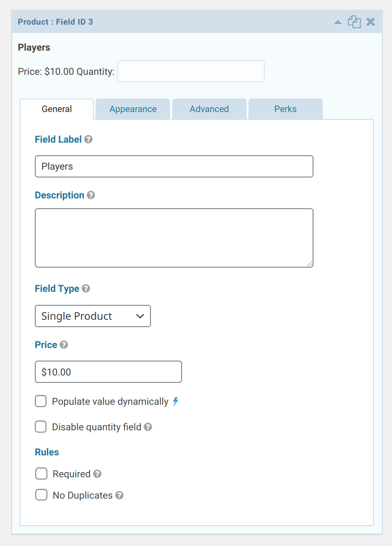This screenshot has height=546, width=392.
Task: Enable Populate value dynamically checkbox
Action: pyautogui.click(x=41, y=401)
